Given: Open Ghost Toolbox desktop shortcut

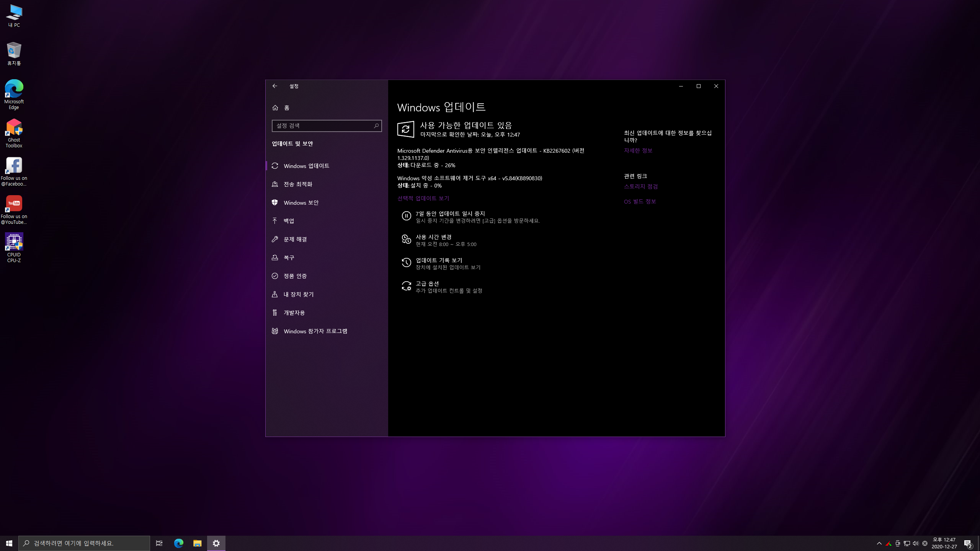Looking at the screenshot, I should click(14, 133).
